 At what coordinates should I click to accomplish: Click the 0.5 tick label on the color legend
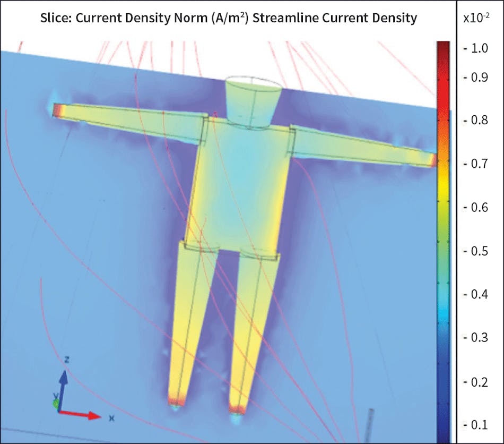[475, 251]
